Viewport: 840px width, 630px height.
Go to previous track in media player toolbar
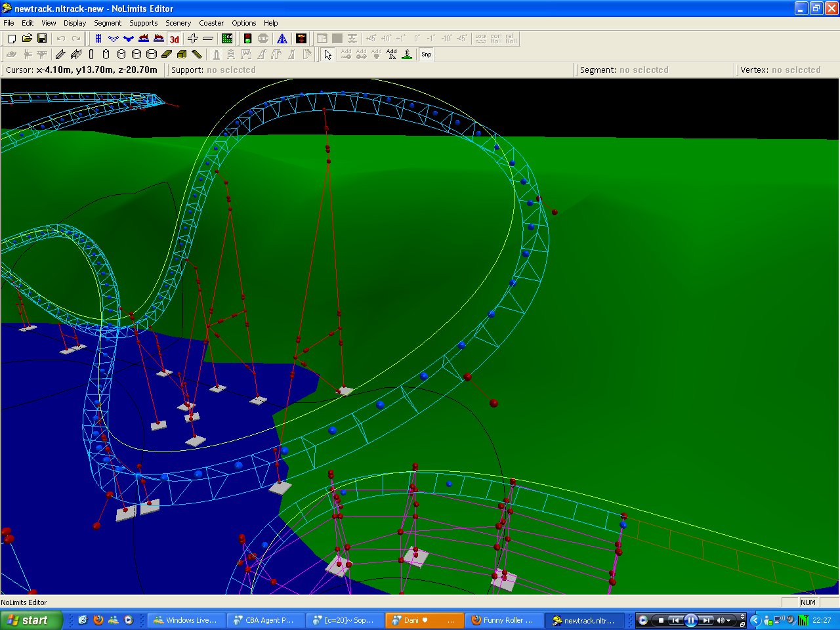675,620
